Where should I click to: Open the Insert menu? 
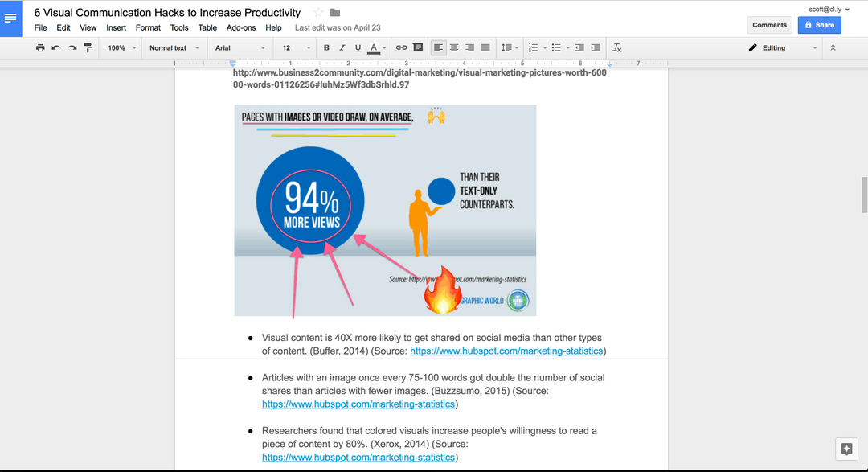(x=117, y=27)
